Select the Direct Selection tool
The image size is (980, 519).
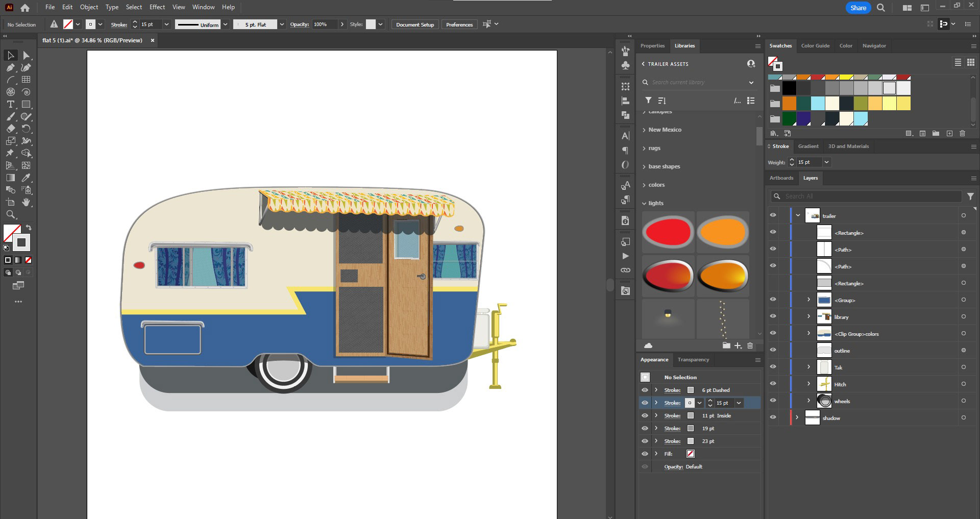coord(27,55)
